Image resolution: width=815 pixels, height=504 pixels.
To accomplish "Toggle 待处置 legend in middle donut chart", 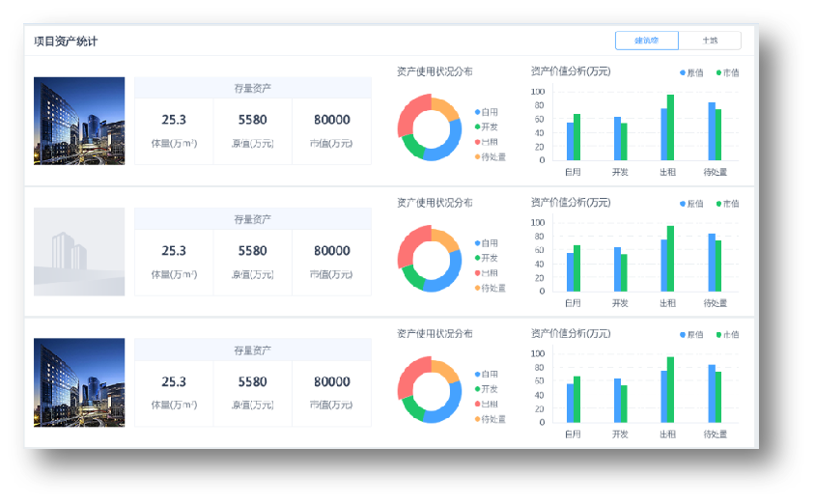I will (x=491, y=288).
